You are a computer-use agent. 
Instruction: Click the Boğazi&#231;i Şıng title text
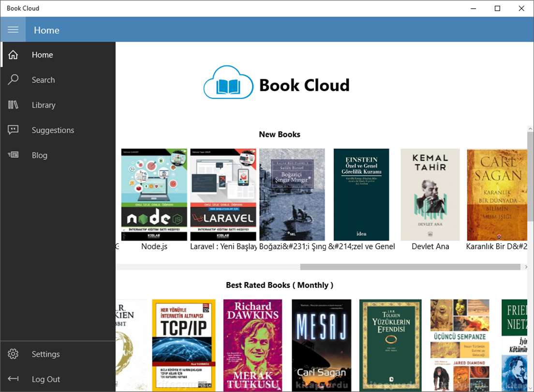click(292, 246)
